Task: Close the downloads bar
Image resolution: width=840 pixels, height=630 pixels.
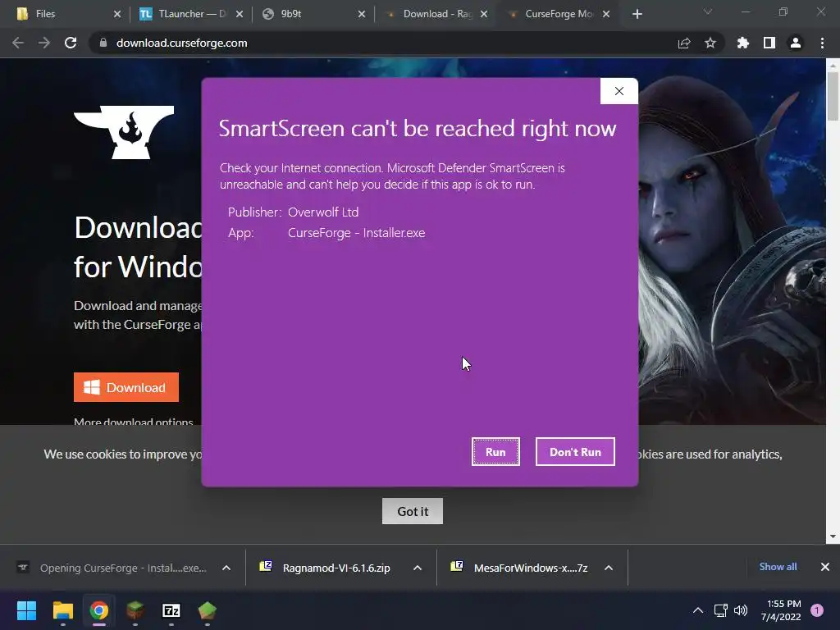Action: [825, 567]
